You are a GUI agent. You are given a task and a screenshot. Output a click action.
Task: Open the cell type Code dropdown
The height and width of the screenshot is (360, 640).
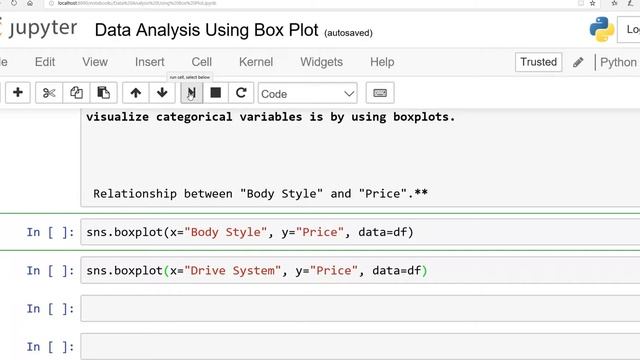point(307,93)
